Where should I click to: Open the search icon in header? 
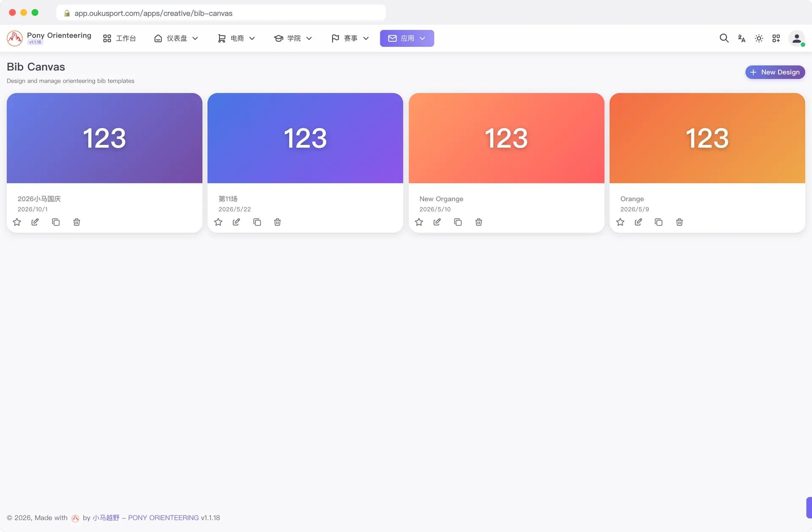pyautogui.click(x=724, y=38)
